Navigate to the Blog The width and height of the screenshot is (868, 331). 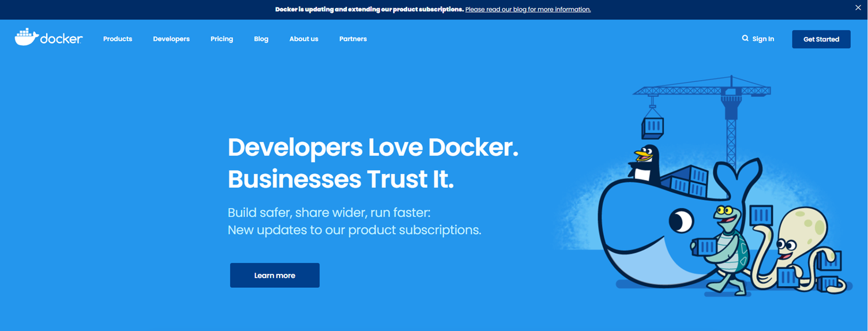pos(261,39)
